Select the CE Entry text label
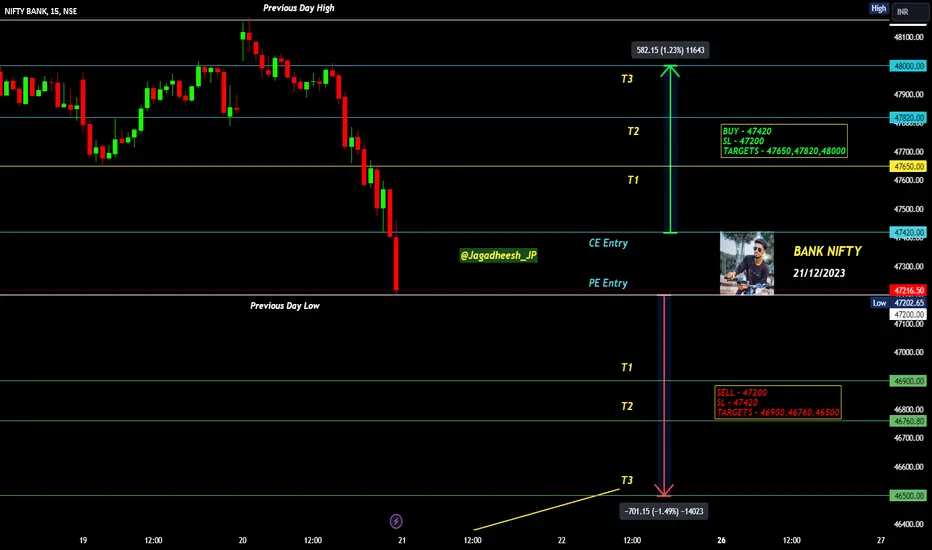 tap(608, 243)
